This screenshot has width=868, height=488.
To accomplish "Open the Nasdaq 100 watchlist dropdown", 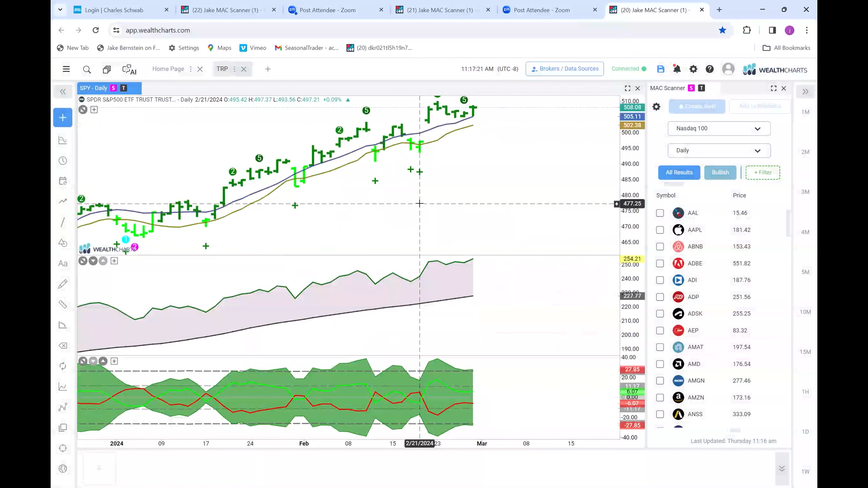I will (719, 128).
